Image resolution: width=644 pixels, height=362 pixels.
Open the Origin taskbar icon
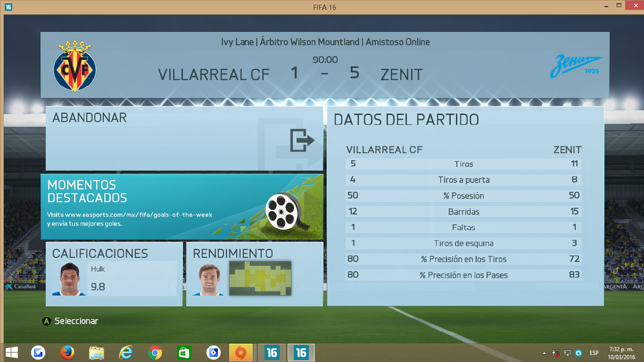(x=241, y=353)
